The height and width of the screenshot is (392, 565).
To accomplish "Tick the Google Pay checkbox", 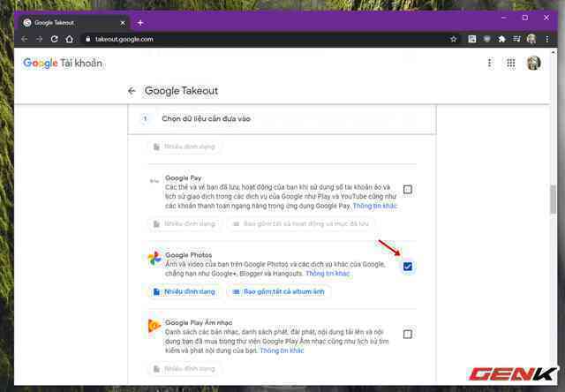I will coord(408,190).
